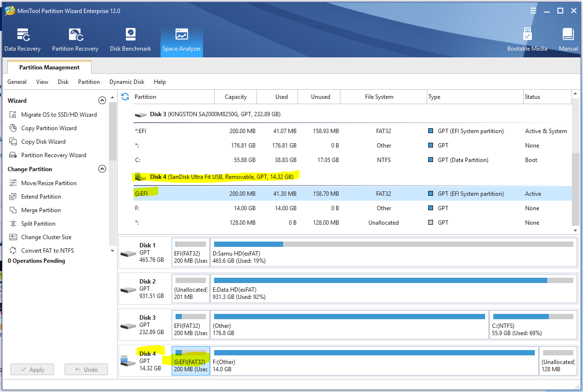
Task: Select the G:EFI(FAT32) block on Disk 4
Action: pyautogui.click(x=190, y=361)
